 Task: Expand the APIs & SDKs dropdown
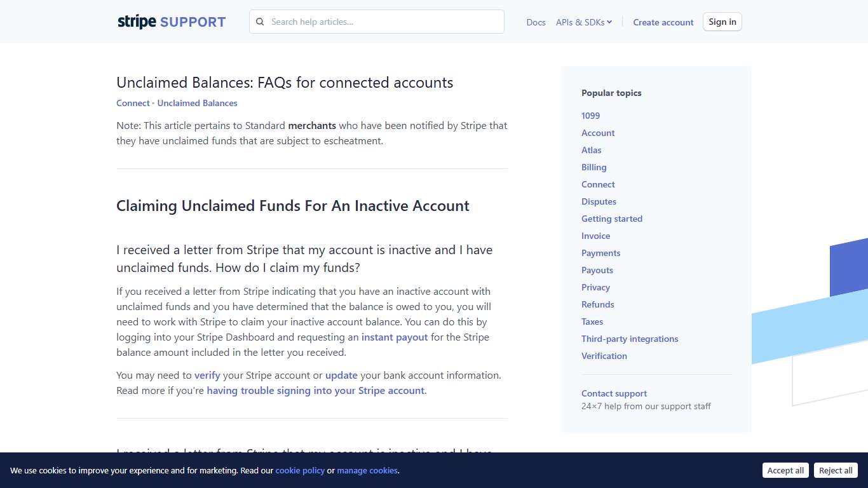pyautogui.click(x=583, y=22)
